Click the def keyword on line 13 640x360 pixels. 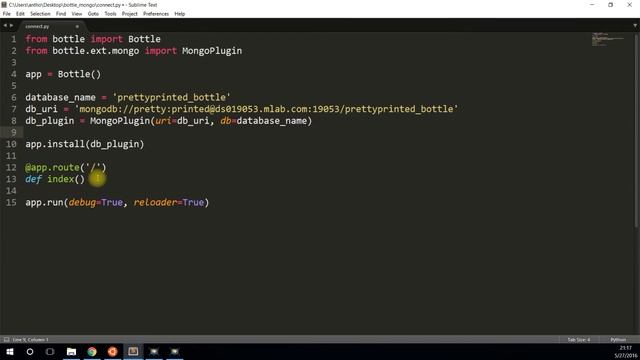pos(33,179)
